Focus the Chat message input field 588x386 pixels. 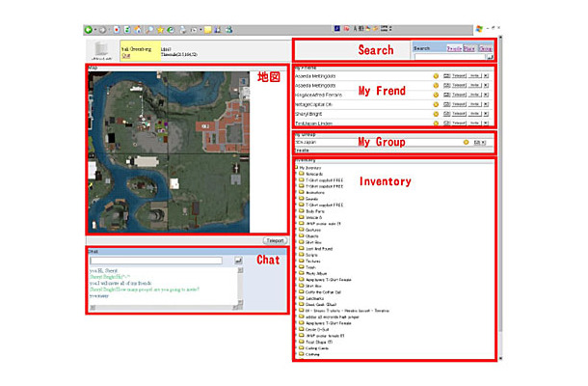pos(156,261)
